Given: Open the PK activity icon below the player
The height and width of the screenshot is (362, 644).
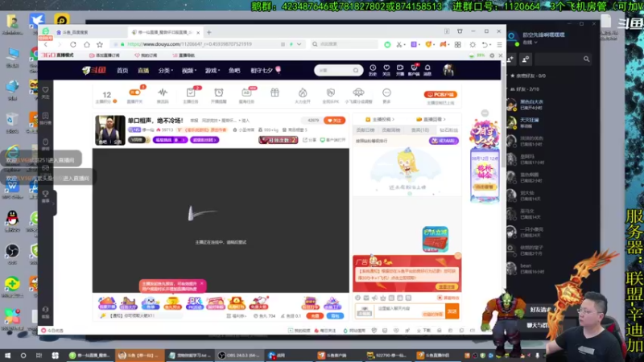Looking at the screenshot, I should tap(194, 303).
